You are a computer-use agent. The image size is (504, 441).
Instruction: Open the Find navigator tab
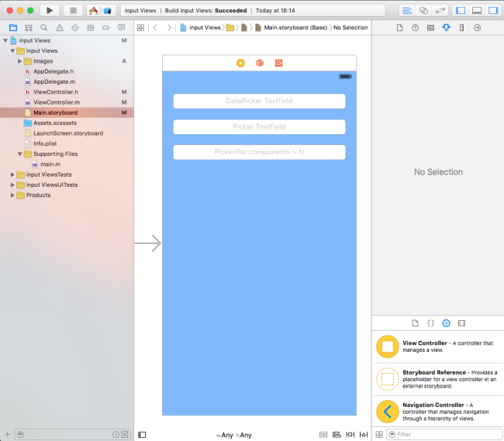coord(44,28)
